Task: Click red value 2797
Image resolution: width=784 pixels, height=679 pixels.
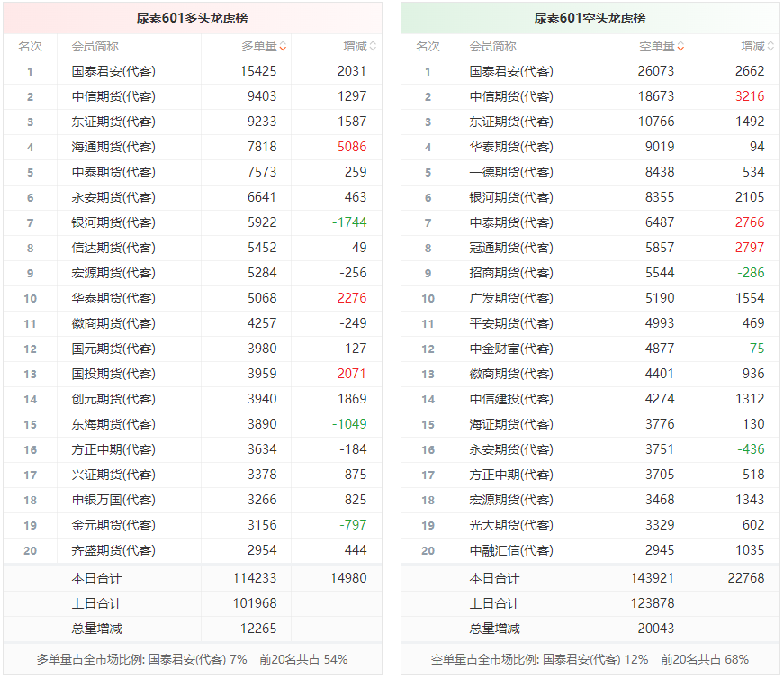Action: tap(750, 248)
